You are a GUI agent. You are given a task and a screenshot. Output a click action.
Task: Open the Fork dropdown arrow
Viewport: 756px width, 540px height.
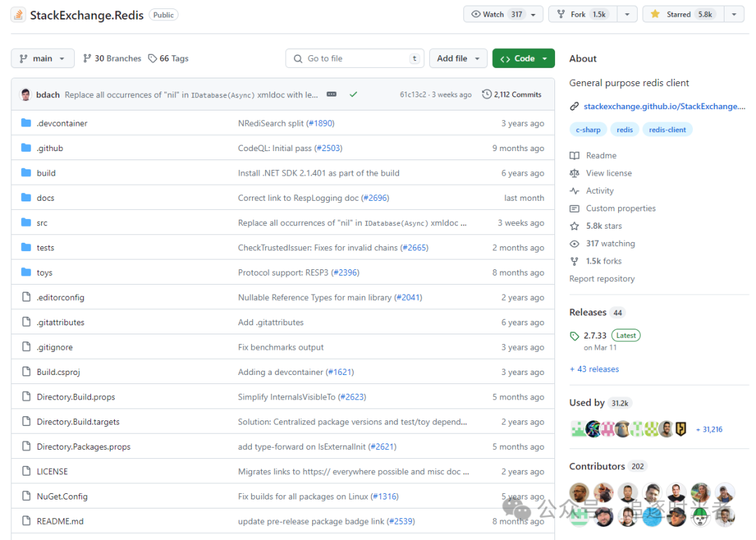click(x=627, y=15)
